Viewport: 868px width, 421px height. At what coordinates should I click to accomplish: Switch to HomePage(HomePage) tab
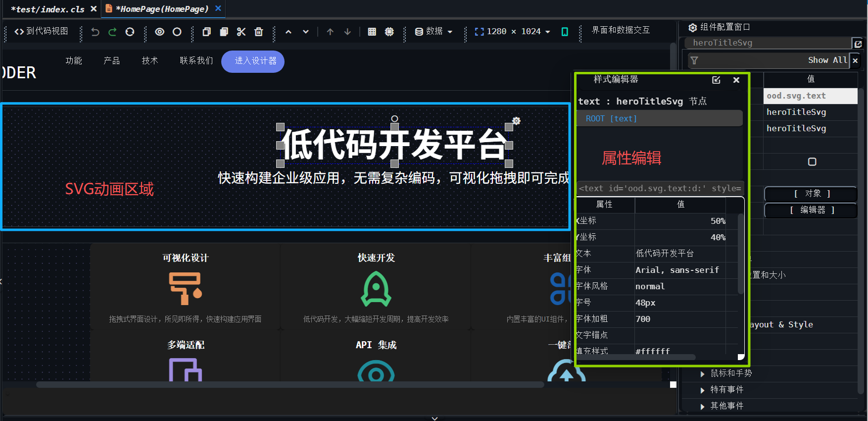point(162,9)
